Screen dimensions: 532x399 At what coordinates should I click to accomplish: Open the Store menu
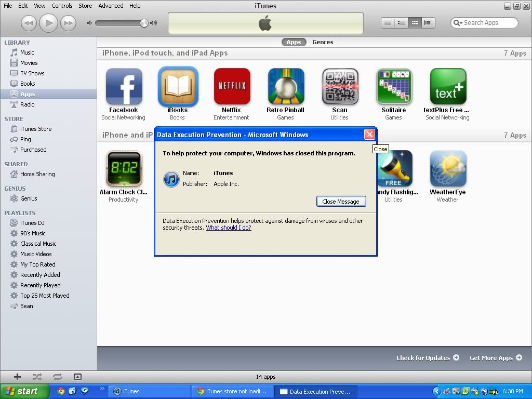point(85,6)
